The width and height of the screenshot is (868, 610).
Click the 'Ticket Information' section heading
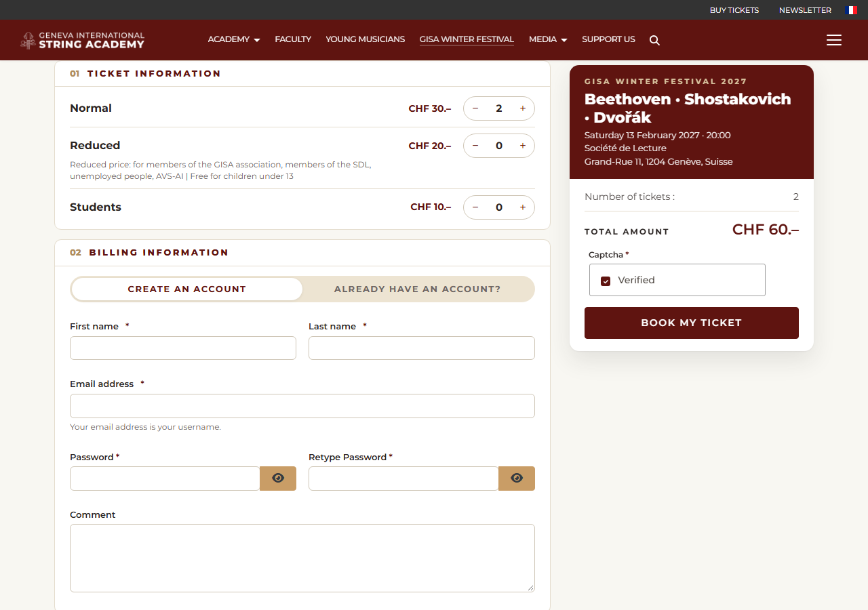tap(154, 73)
